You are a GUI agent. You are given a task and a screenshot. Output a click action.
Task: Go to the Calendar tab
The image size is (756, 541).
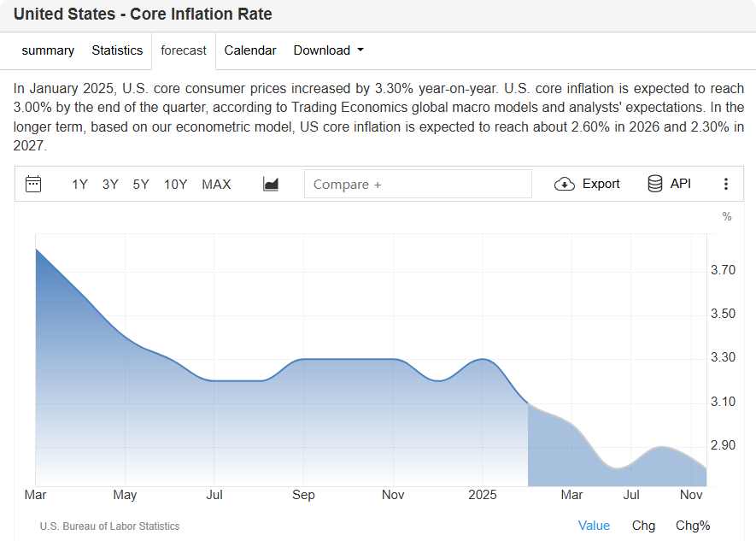point(250,50)
